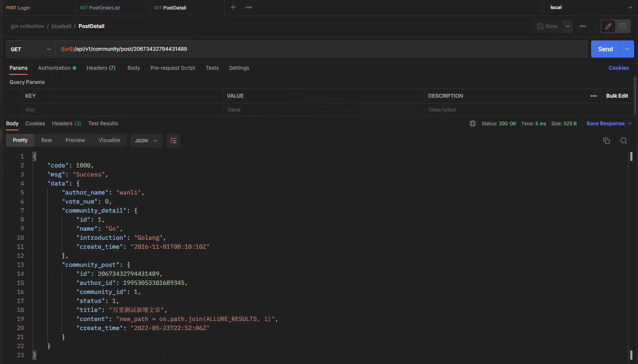Click Size 525 B indicator
This screenshot has width=638, height=364.
[x=564, y=123]
